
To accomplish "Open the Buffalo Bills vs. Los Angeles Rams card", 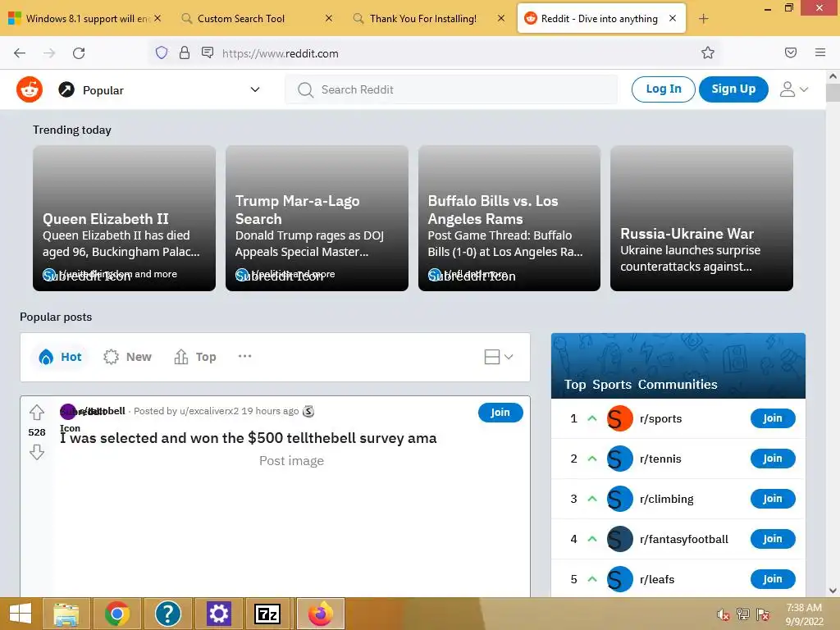I will click(x=509, y=218).
